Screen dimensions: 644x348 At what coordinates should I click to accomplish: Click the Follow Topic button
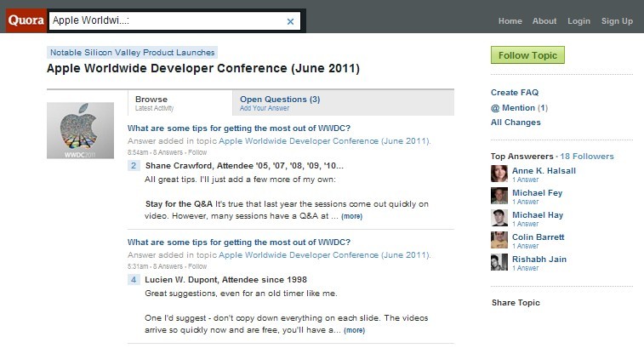click(527, 55)
